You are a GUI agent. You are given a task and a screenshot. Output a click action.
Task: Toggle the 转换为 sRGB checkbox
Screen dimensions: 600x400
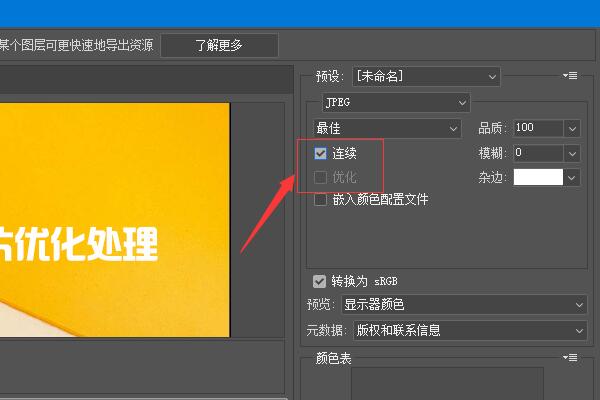pos(319,281)
